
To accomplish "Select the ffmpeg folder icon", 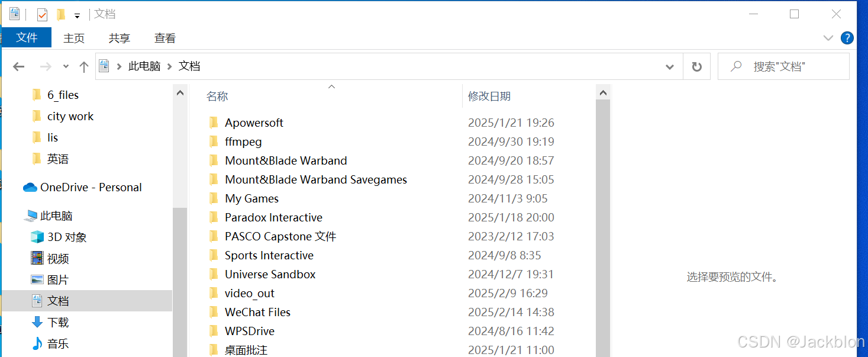I will [214, 141].
